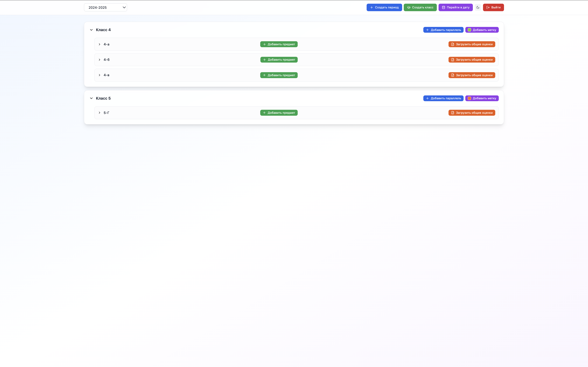Toggle dark mode with the moon icon
This screenshot has height=367, width=588.
point(478,7)
